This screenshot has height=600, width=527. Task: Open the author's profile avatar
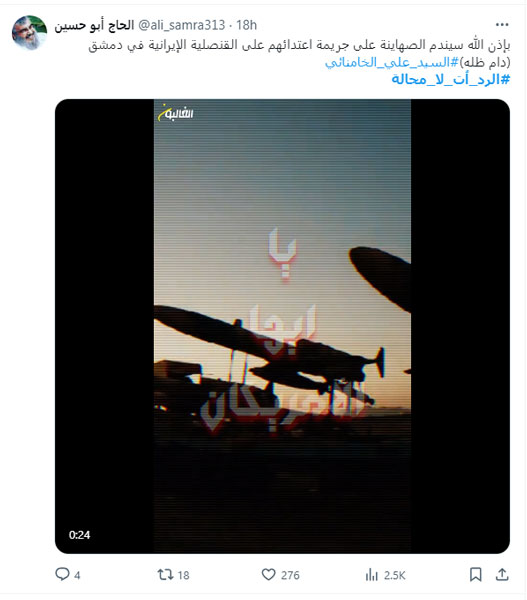point(29,33)
